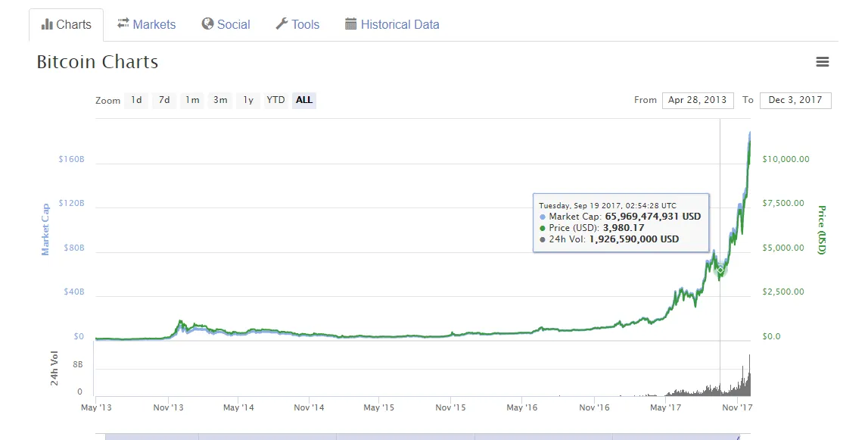Viewport: 868px width, 440px height.
Task: Click the $7,500.00 price axis label
Action: tap(783, 204)
